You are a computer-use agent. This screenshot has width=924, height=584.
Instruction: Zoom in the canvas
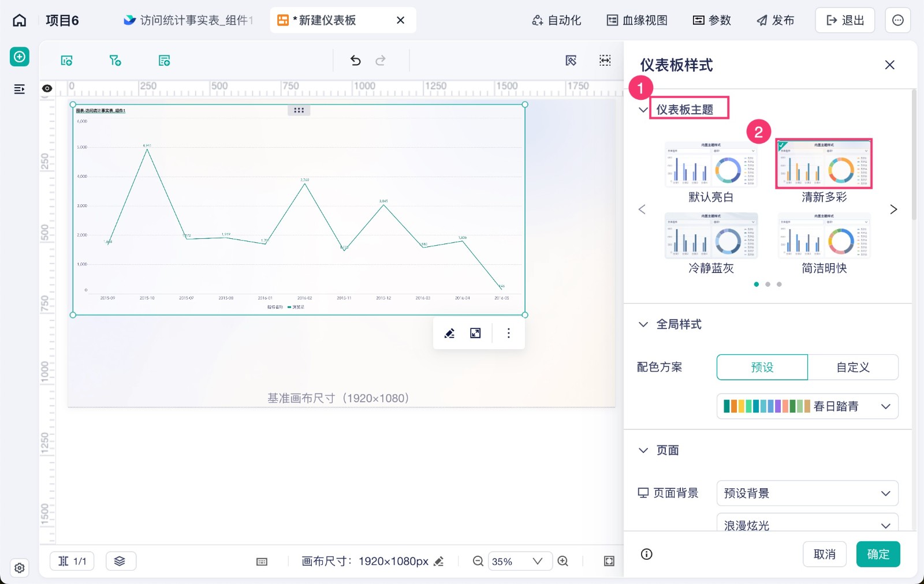563,561
